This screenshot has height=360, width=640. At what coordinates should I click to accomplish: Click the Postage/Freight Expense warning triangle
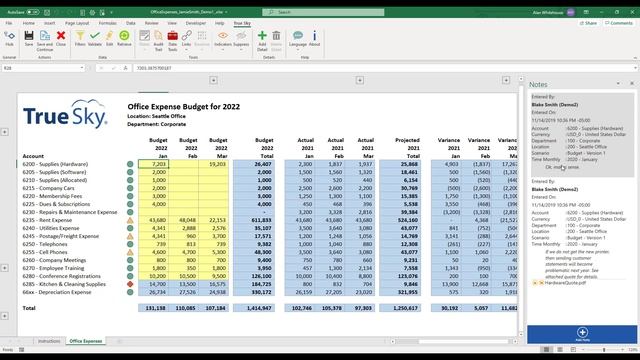coord(130,236)
